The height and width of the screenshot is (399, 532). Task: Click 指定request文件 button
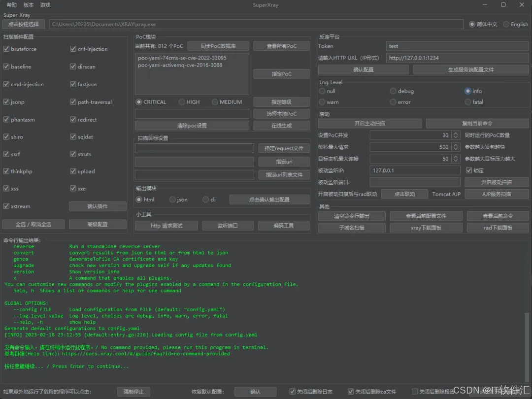284,148
